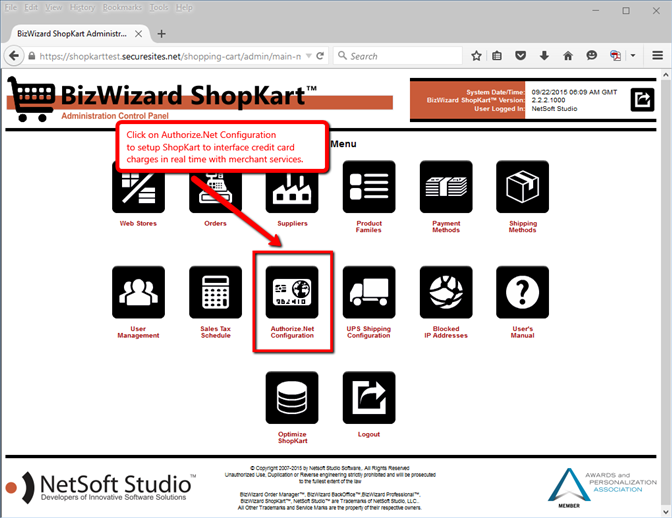Open the Edit menu

(x=31, y=8)
